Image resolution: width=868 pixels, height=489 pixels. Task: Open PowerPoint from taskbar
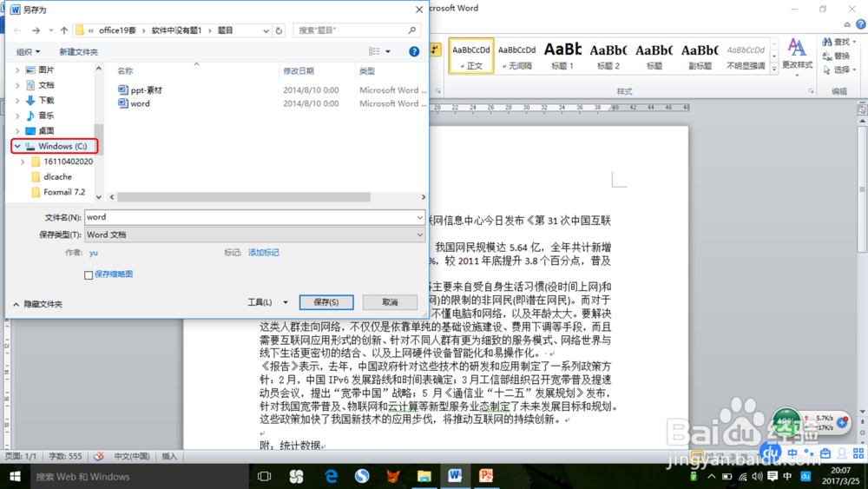click(486, 476)
